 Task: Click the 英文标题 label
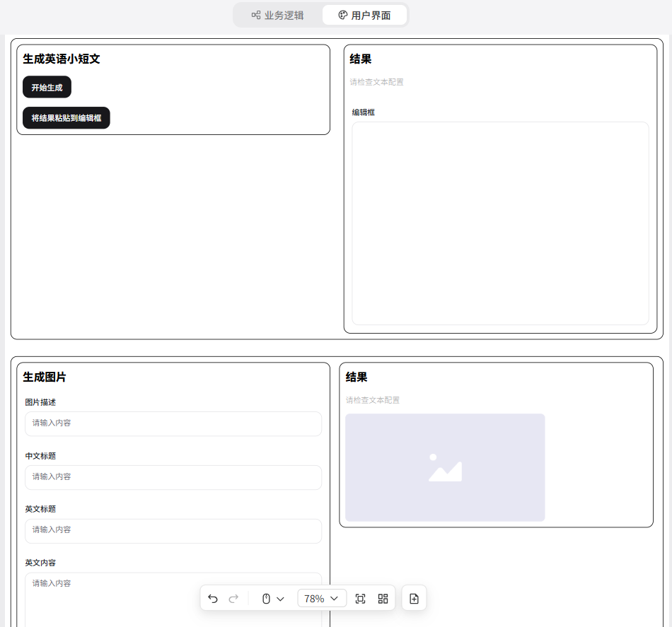pos(40,509)
